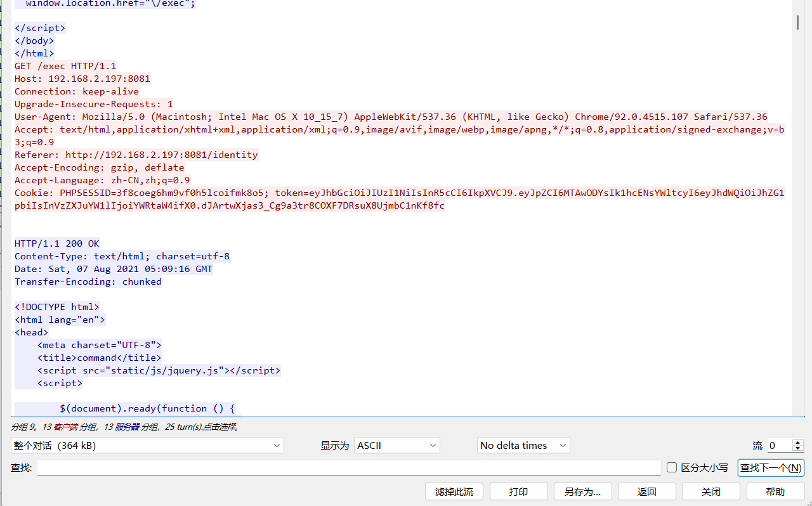Viewport: 812px width, 506px height.
Task: Enable the 区分大小写 case-sensitive checkbox
Action: pos(672,468)
